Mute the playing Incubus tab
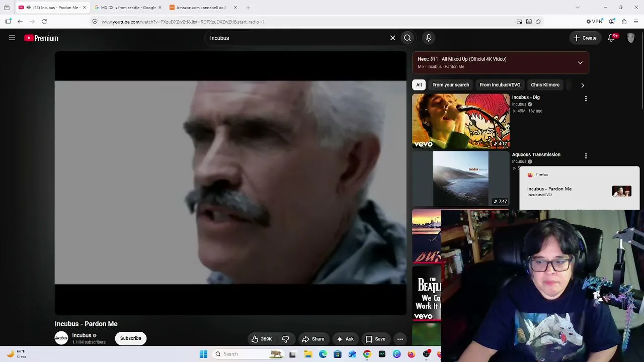 coord(28,8)
